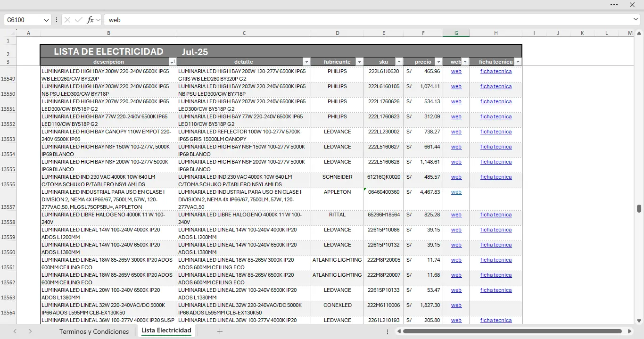Expand the Name Box dropdown
The width and height of the screenshot is (644, 339).
pyautogui.click(x=46, y=20)
